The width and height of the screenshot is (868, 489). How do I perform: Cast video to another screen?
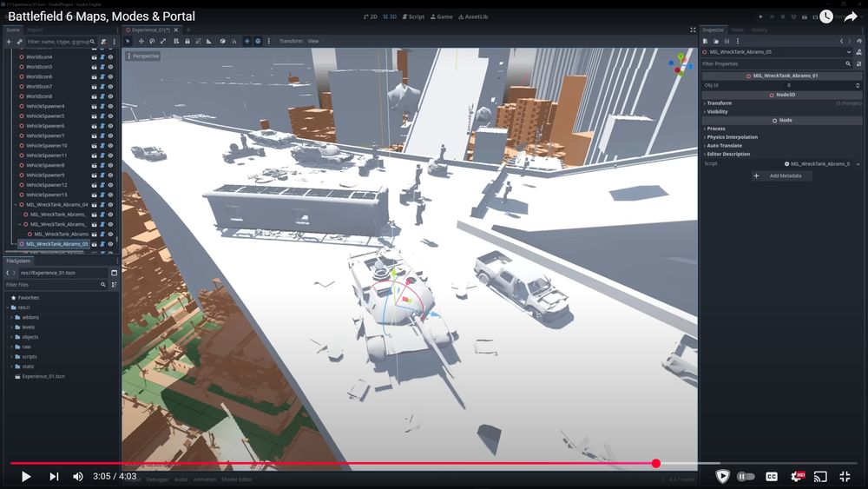(820, 476)
